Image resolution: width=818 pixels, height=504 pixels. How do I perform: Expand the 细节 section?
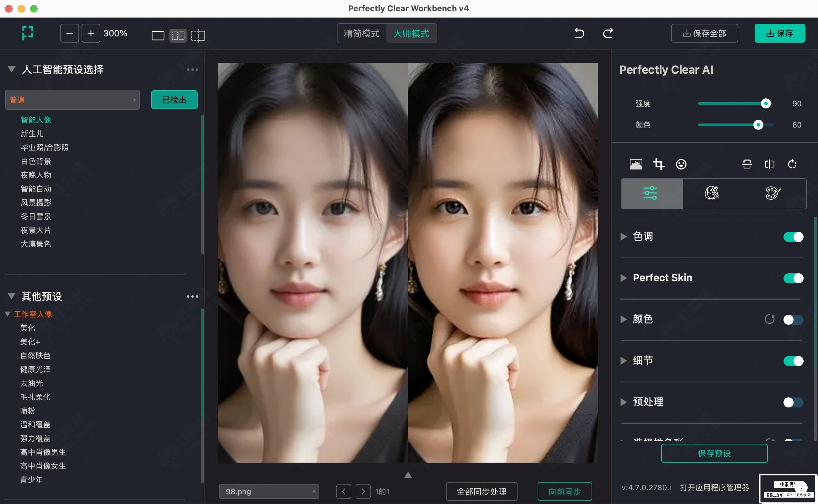[x=623, y=361]
